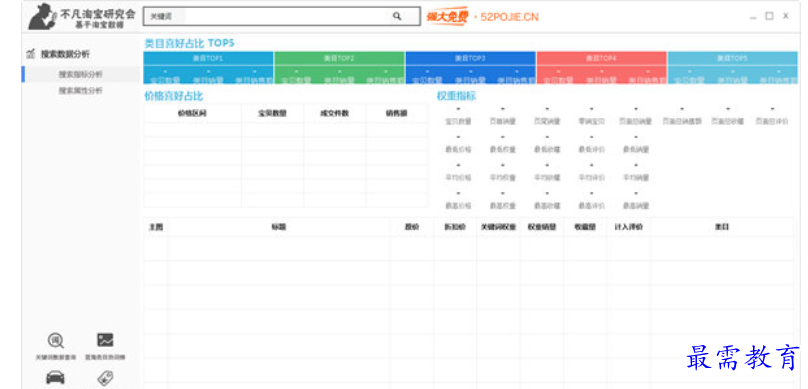This screenshot has width=808, height=389.
Task: Click the 零销宝贝 metric
Action: click(x=592, y=122)
